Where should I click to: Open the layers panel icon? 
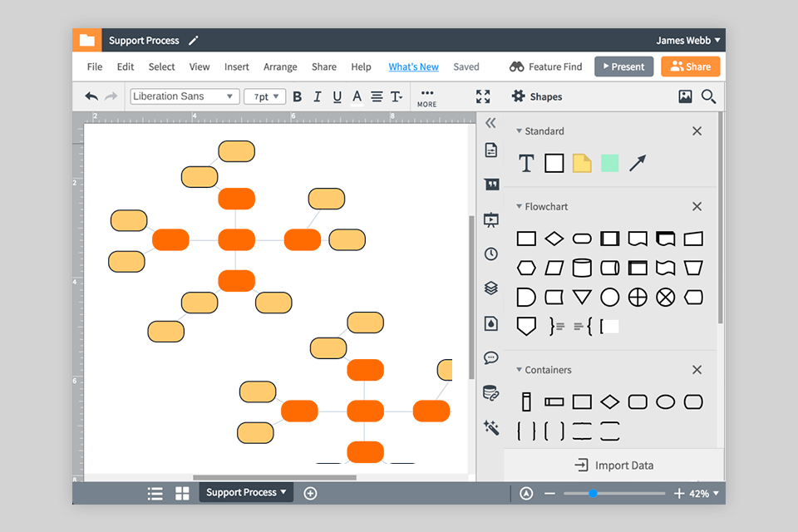tap(491, 288)
